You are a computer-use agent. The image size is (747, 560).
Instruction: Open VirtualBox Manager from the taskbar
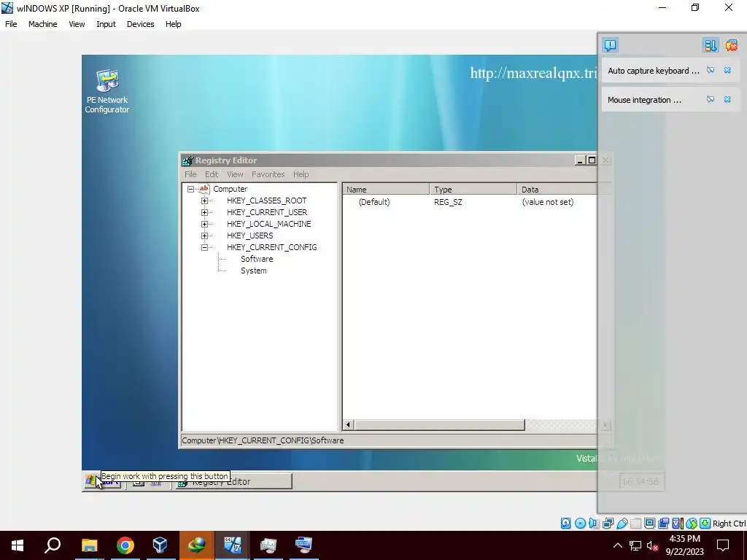point(160,545)
